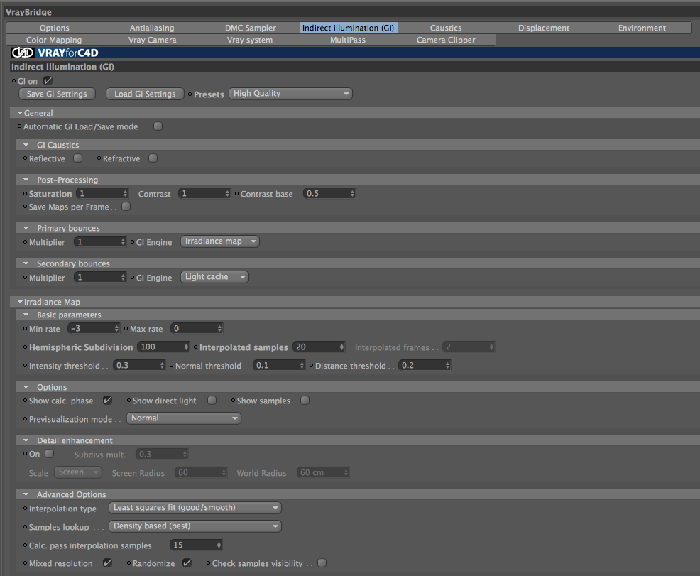Switch to the Vray Camera tab
This screenshot has width=700, height=576.
152,40
